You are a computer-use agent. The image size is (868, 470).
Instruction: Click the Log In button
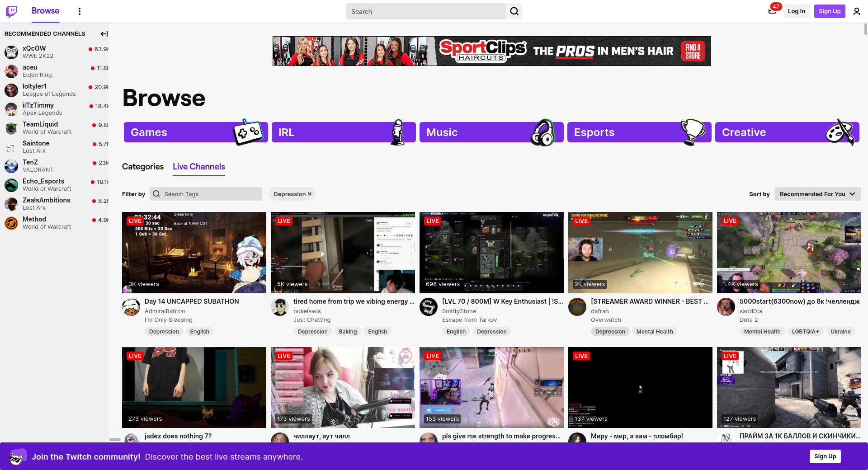(796, 11)
